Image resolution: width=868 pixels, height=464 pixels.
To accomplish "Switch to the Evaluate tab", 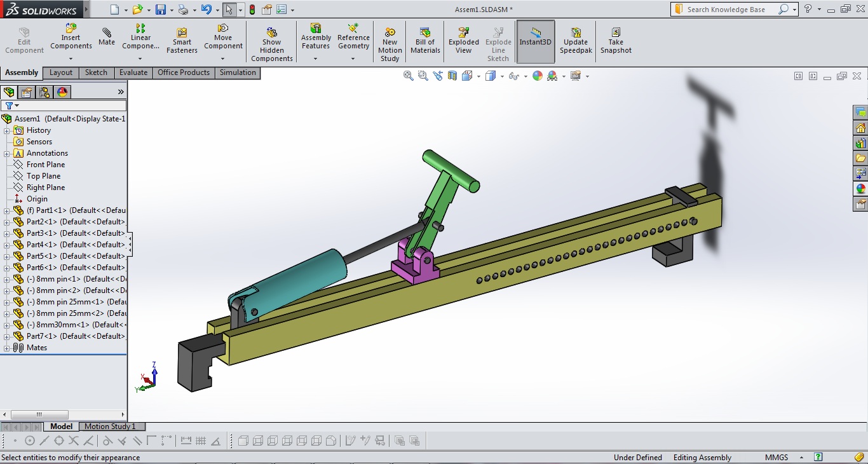I will [133, 72].
